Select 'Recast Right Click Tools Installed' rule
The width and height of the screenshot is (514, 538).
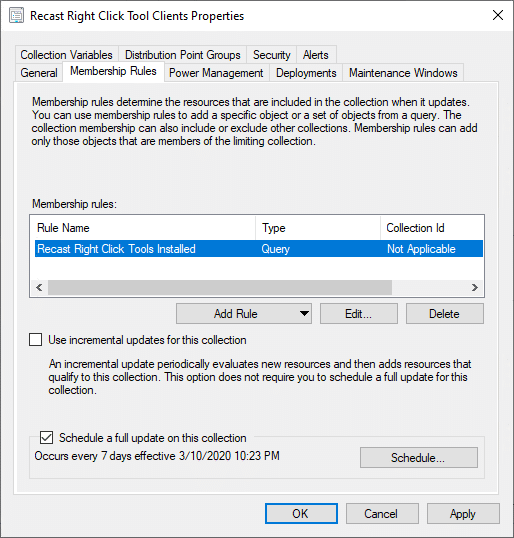pyautogui.click(x=259, y=249)
